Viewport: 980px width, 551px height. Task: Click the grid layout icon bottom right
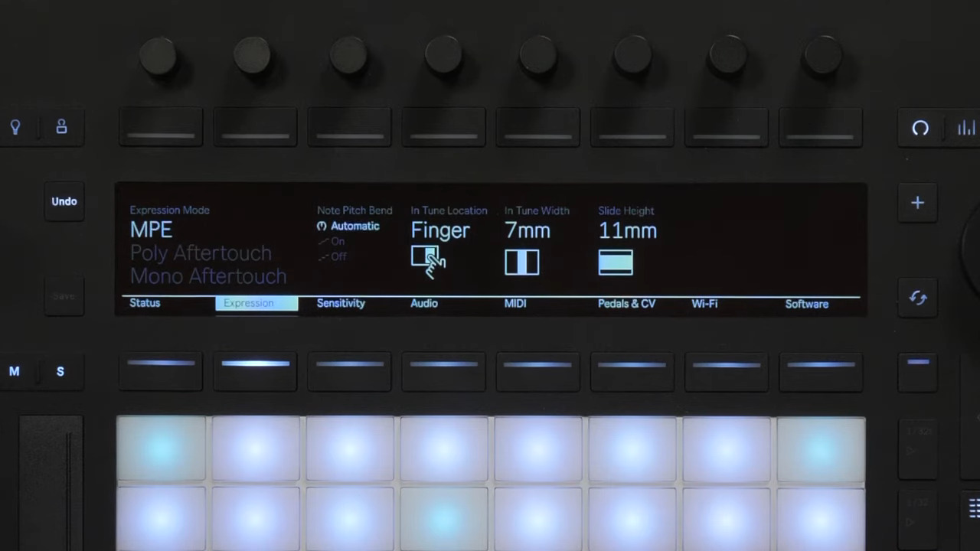point(974,508)
